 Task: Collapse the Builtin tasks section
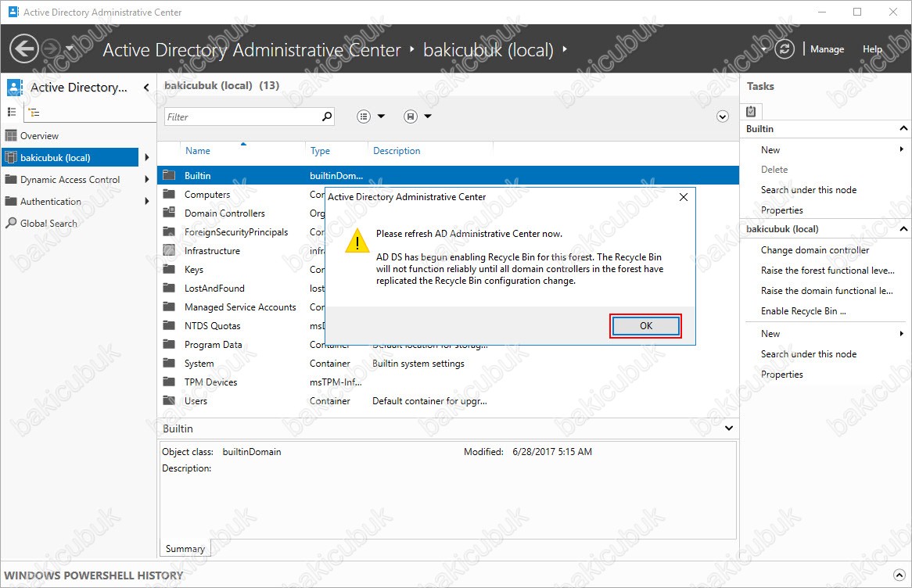tap(903, 128)
